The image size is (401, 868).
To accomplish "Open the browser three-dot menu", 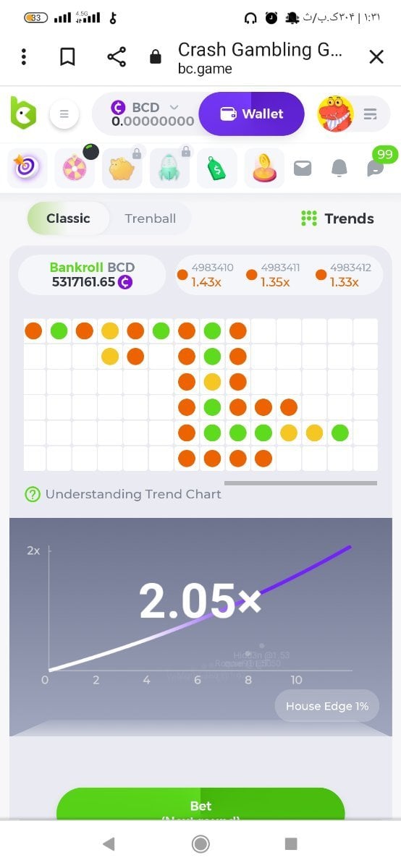I will tap(24, 56).
